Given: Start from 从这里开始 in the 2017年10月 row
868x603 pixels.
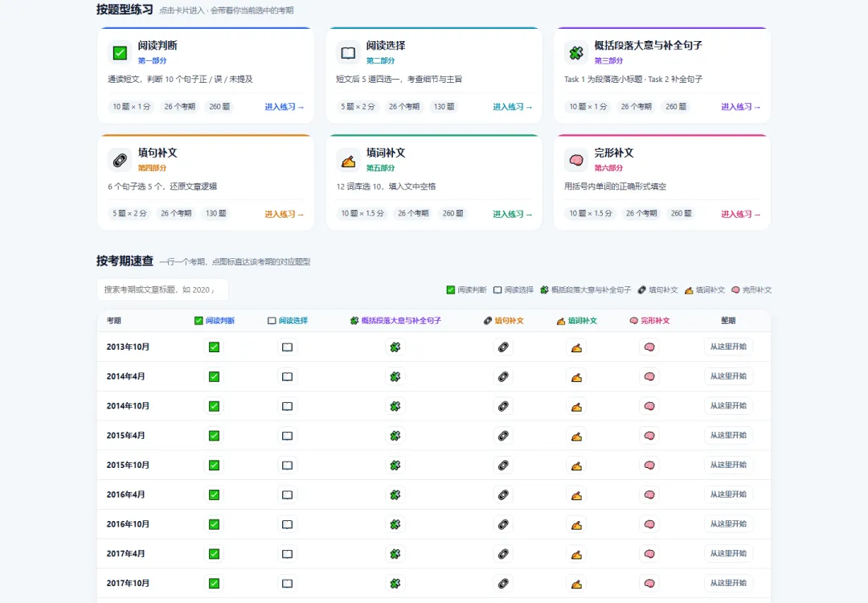Looking at the screenshot, I should click(728, 583).
